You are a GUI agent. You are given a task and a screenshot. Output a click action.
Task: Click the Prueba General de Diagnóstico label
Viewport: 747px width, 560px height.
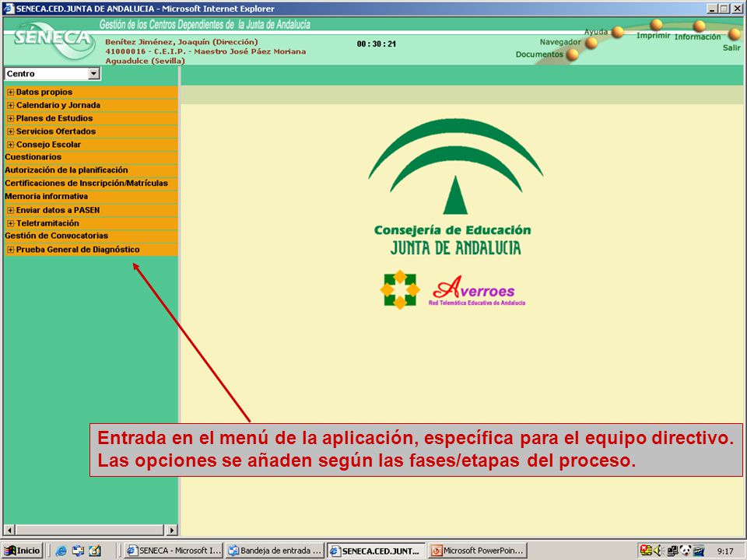(x=78, y=250)
